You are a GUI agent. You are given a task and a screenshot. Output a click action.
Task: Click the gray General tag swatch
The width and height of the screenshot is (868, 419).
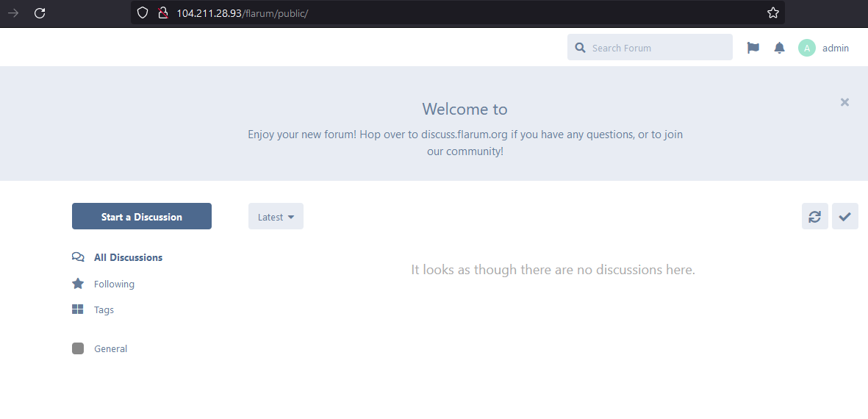[x=78, y=348]
